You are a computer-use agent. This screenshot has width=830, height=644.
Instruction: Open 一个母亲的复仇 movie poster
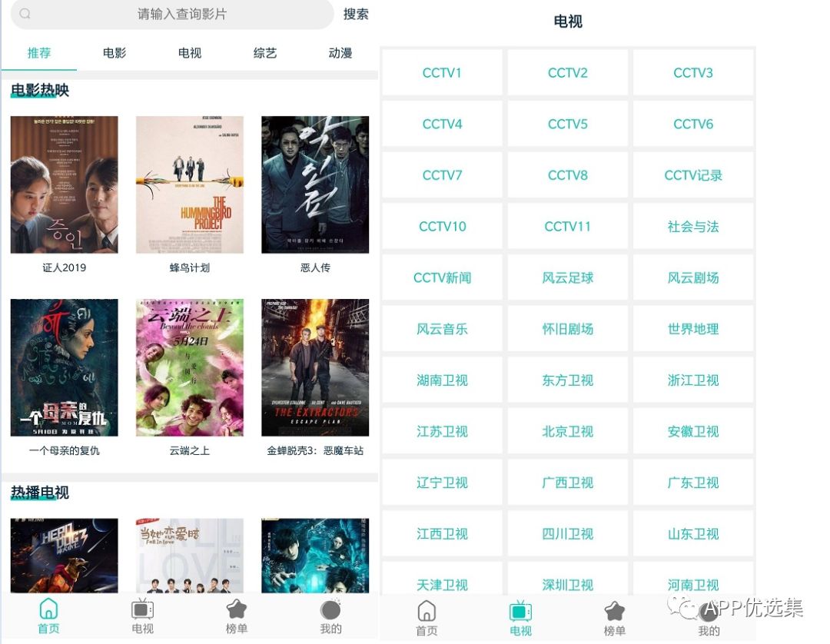click(x=64, y=368)
